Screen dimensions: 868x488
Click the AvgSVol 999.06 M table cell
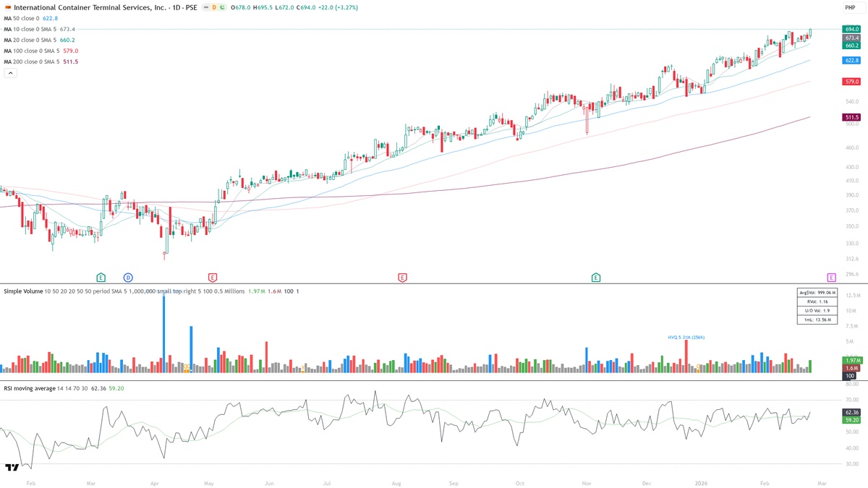[x=817, y=292]
